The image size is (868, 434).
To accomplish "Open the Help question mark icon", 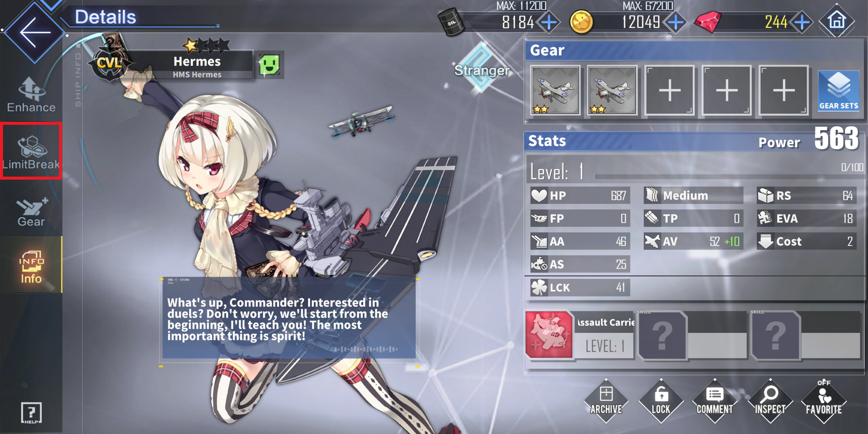I will pyautogui.click(x=31, y=412).
